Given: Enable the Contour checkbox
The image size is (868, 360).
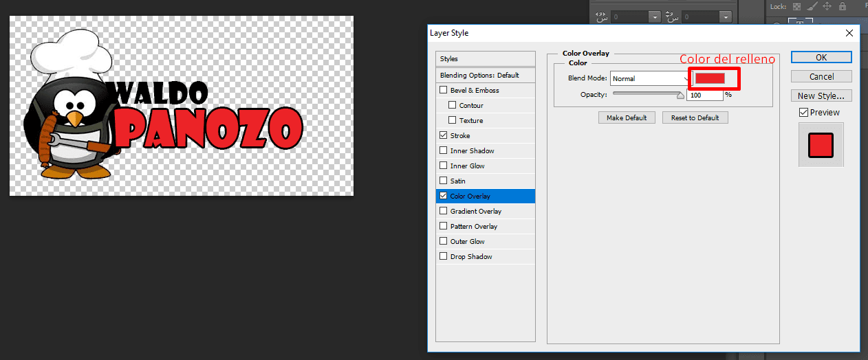Looking at the screenshot, I should [x=452, y=105].
